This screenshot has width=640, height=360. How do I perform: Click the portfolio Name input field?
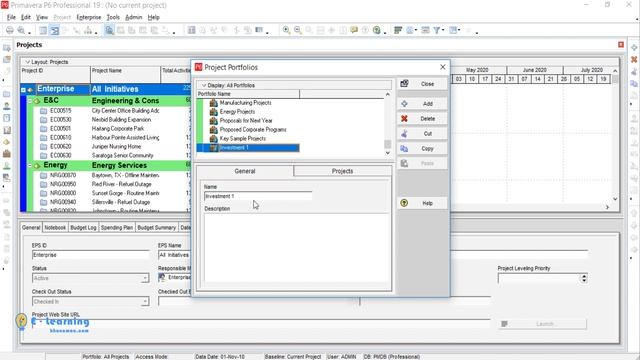[x=258, y=196]
